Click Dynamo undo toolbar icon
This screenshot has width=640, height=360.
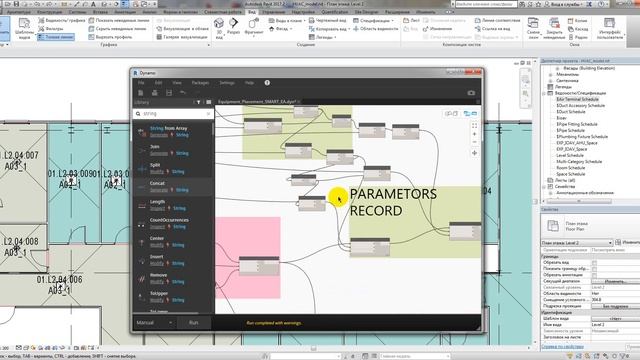tap(182, 93)
